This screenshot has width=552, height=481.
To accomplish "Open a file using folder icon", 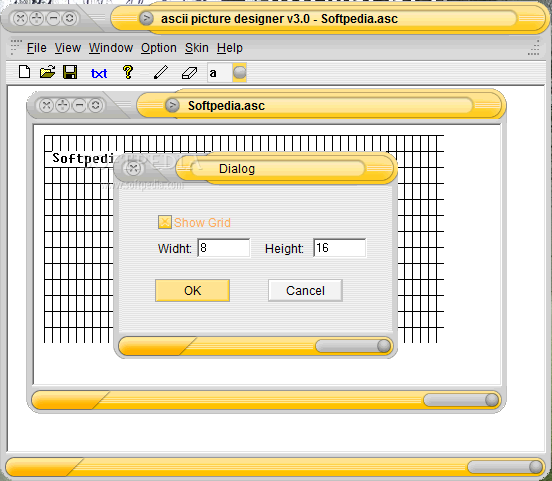I will pos(47,72).
